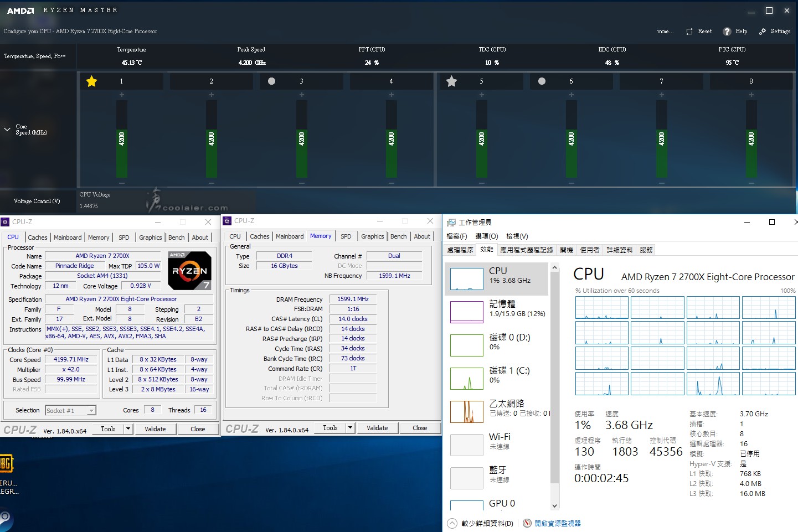Adjust core 5 speed slider bar
The image size is (798, 532).
click(x=482, y=139)
